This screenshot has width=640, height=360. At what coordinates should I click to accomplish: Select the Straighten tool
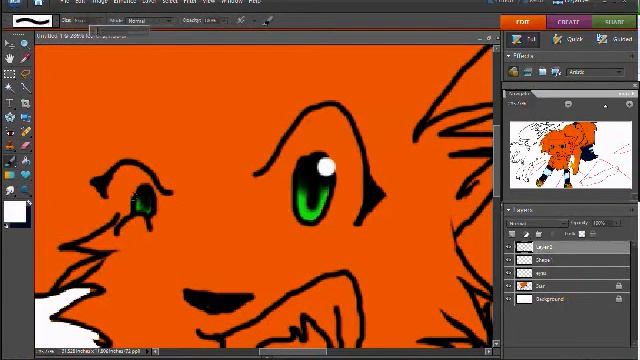[x=25, y=118]
